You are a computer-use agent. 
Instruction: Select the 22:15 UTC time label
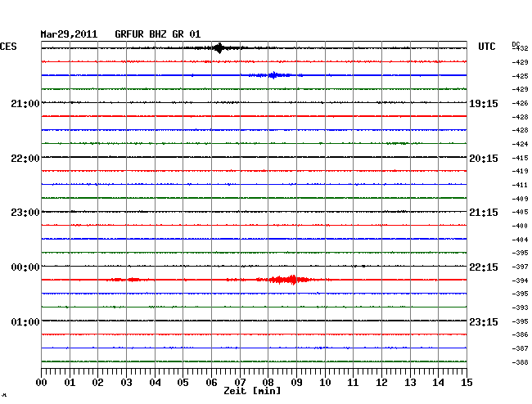[x=484, y=267]
